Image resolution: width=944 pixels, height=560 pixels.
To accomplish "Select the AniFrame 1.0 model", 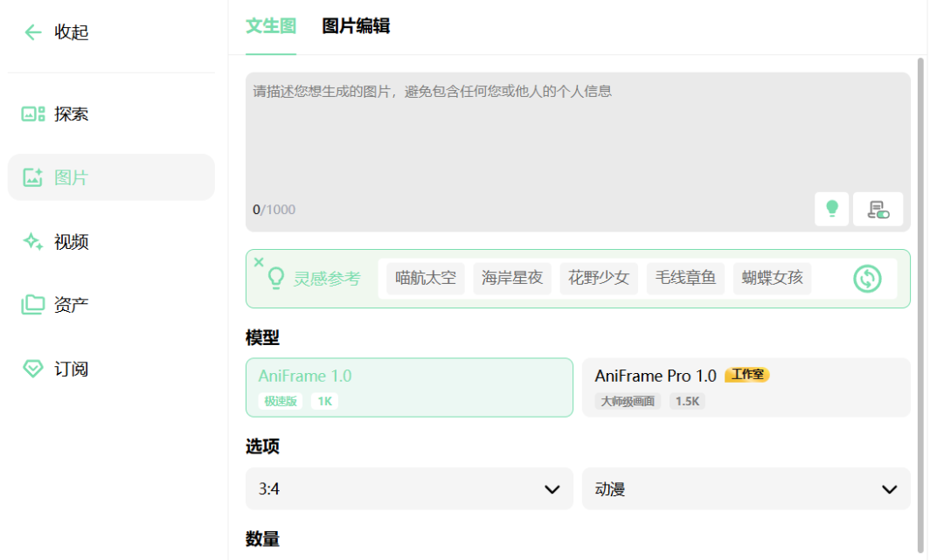I will [x=409, y=387].
